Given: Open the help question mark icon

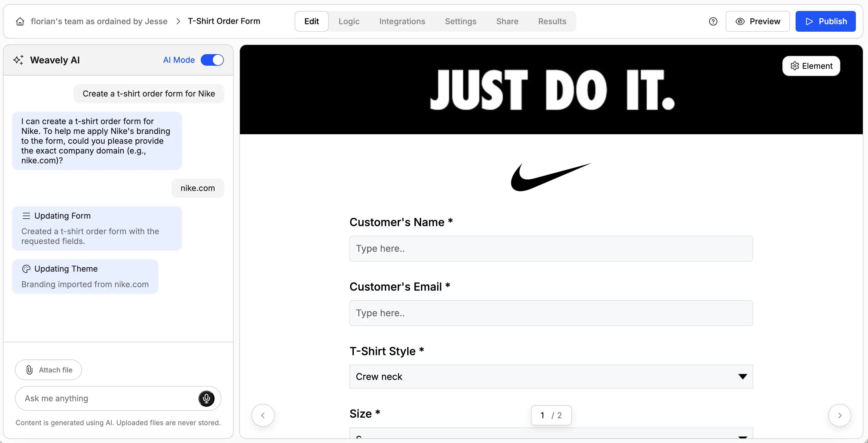Looking at the screenshot, I should (x=713, y=21).
